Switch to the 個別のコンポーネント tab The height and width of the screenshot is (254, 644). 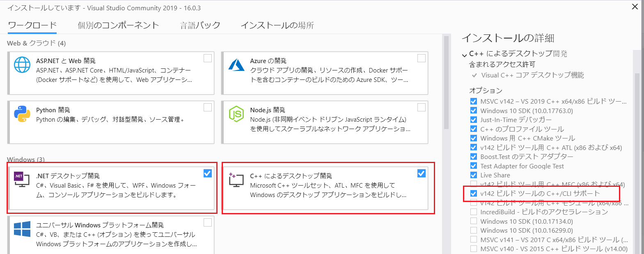tap(118, 25)
